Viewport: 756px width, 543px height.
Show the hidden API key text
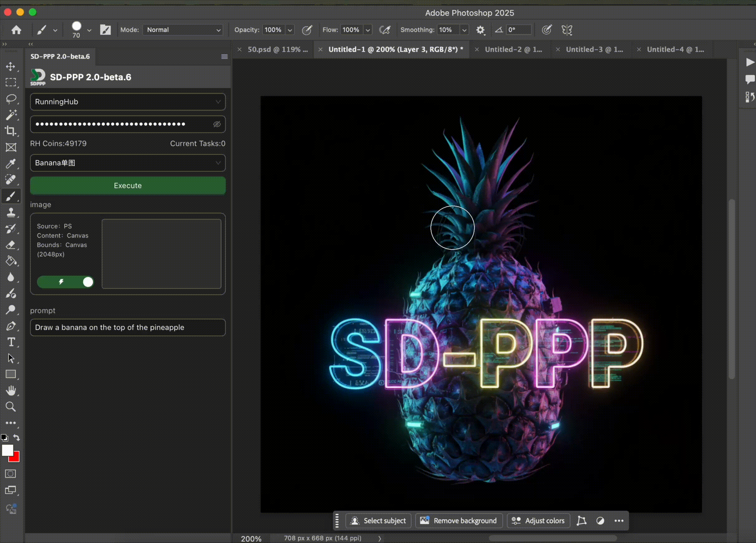pyautogui.click(x=217, y=124)
